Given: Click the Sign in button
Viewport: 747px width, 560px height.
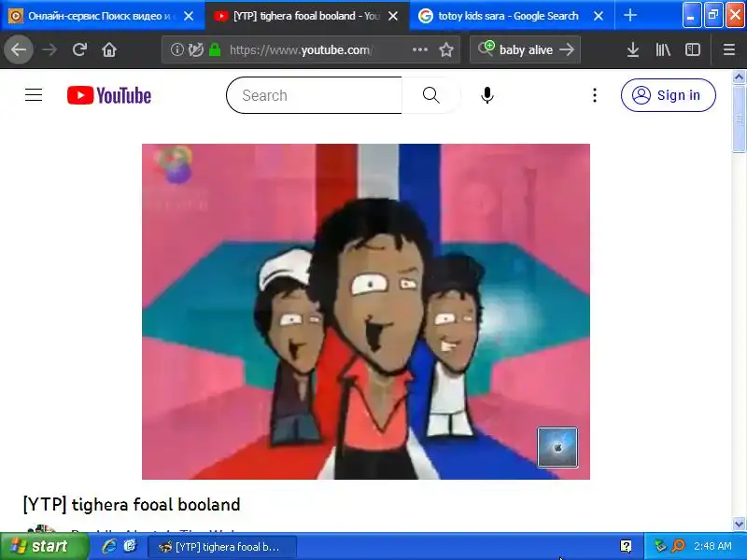Looking at the screenshot, I should click(x=668, y=95).
